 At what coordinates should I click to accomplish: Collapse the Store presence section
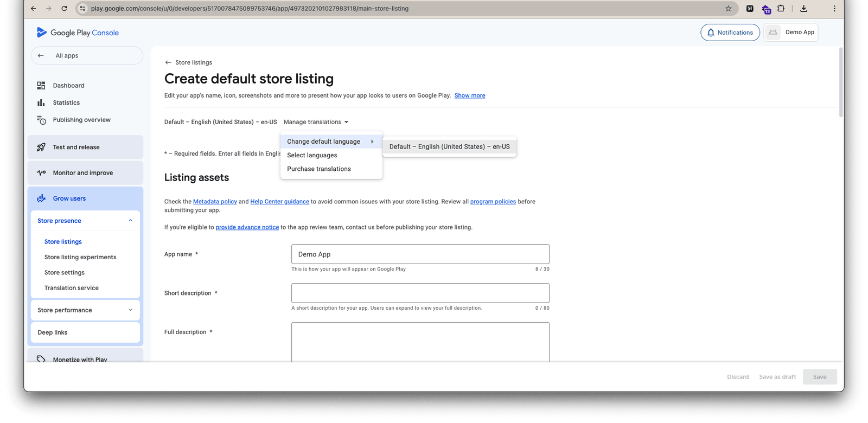click(130, 221)
